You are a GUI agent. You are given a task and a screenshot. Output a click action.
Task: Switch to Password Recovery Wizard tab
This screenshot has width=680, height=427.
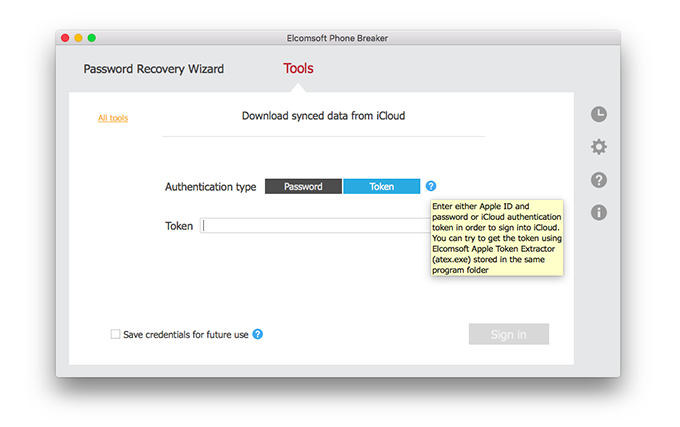point(154,69)
